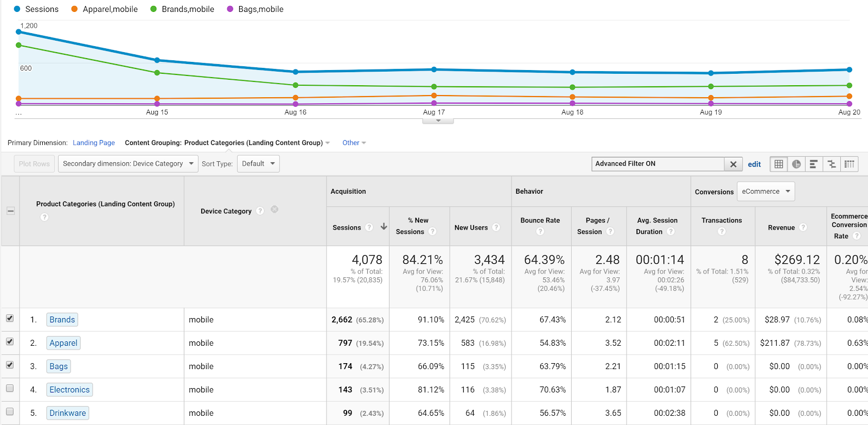The height and width of the screenshot is (425, 868).
Task: Click the Plot Rows button
Action: click(34, 164)
